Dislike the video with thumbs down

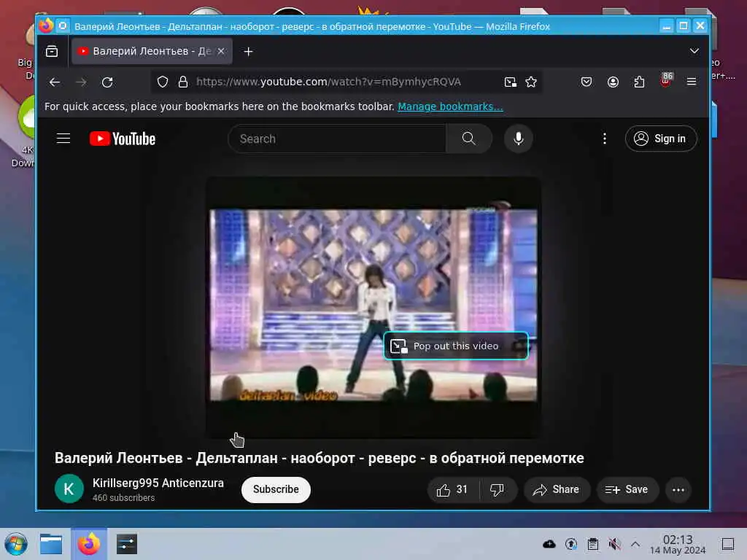(x=498, y=489)
